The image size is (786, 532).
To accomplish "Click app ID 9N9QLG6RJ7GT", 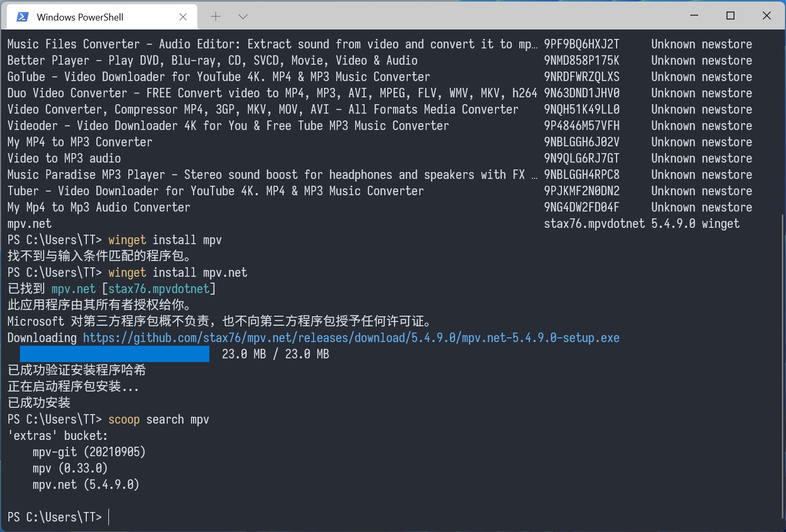I will [x=581, y=158].
